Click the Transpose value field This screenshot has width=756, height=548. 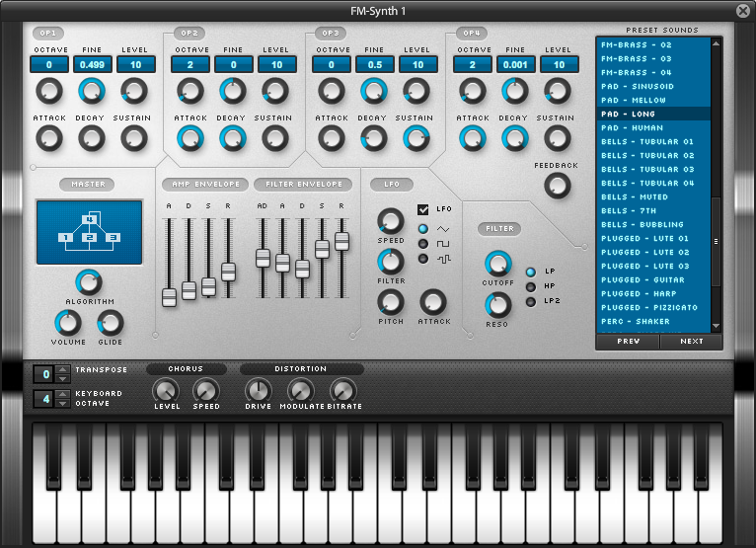coord(44,374)
